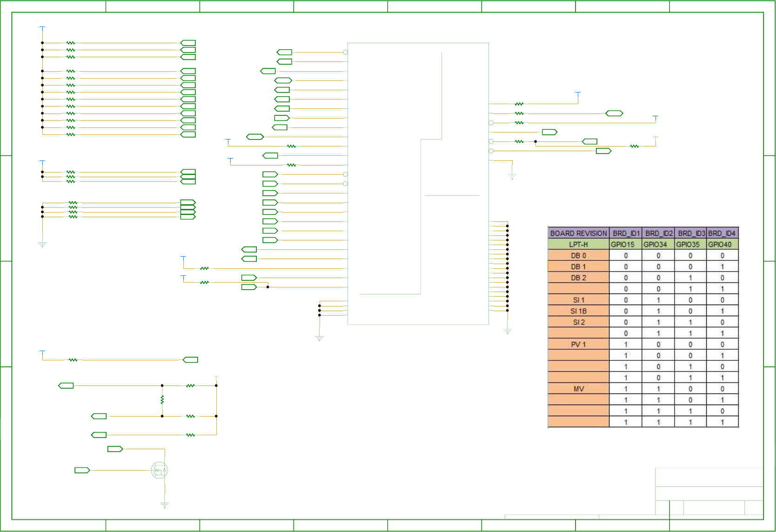Select the GPIO15 cell
Screen dimensions: 776x532
point(626,244)
